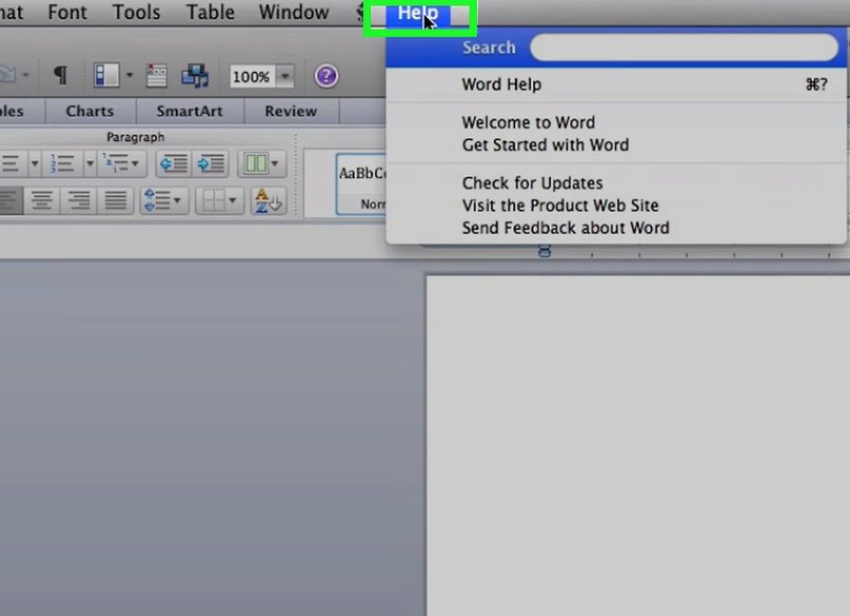This screenshot has width=850, height=616.
Task: Toggle justify text alignment
Action: [x=115, y=201]
